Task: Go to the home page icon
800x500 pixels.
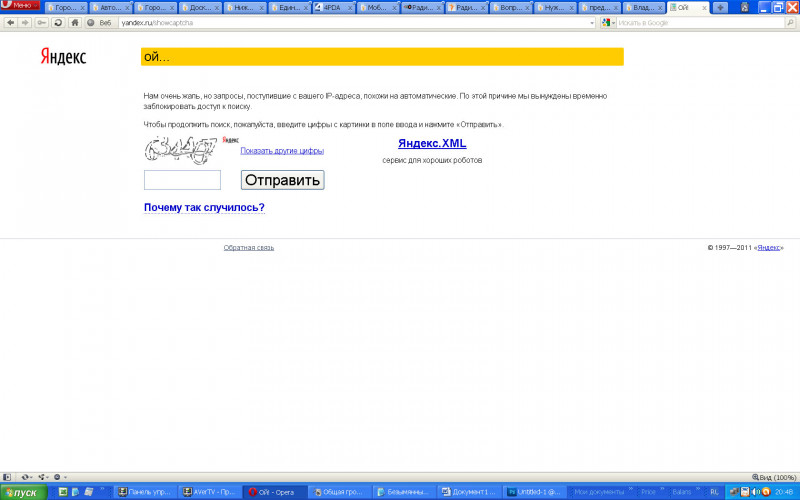Action: 74,22
